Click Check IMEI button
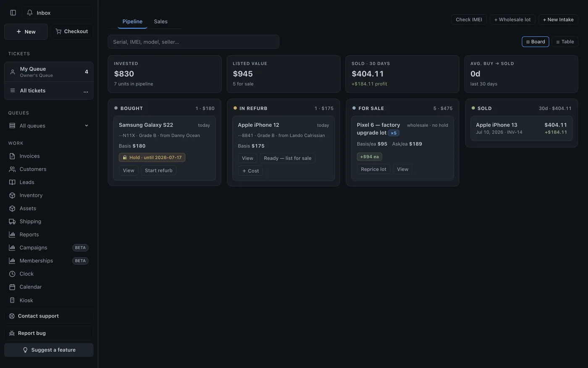This screenshot has width=588, height=368. tap(469, 19)
